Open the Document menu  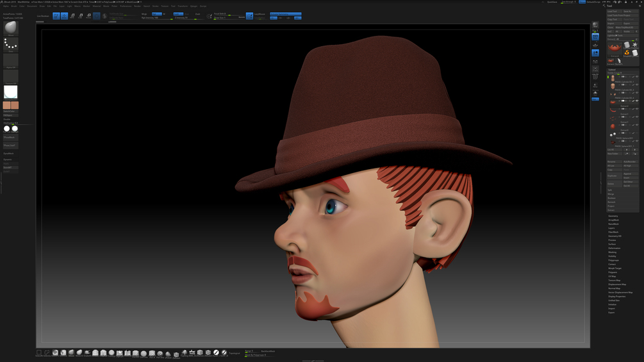click(32, 6)
